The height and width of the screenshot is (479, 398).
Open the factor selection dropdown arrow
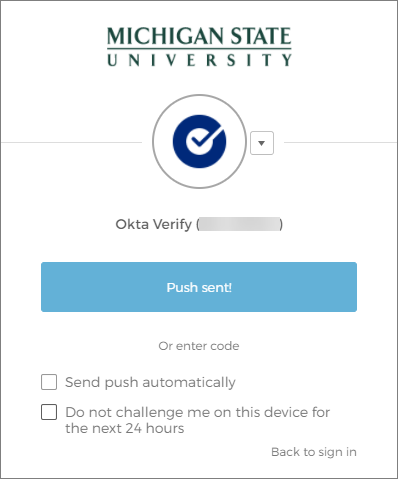(262, 143)
